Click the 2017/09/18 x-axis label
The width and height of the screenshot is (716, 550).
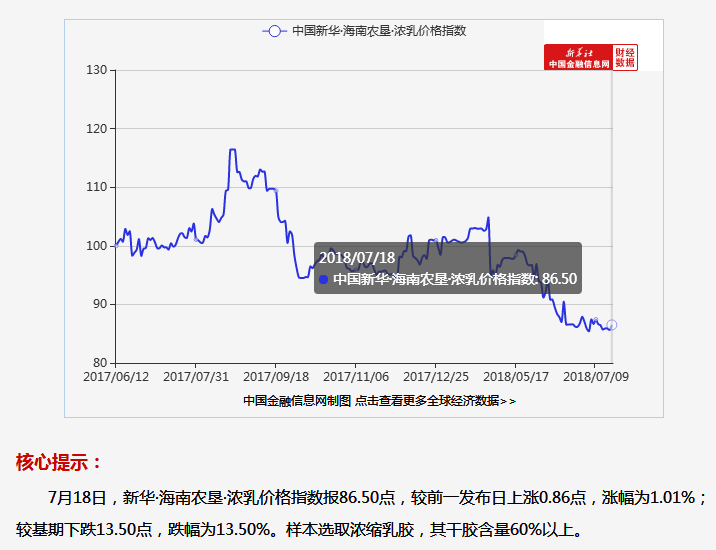pos(276,377)
